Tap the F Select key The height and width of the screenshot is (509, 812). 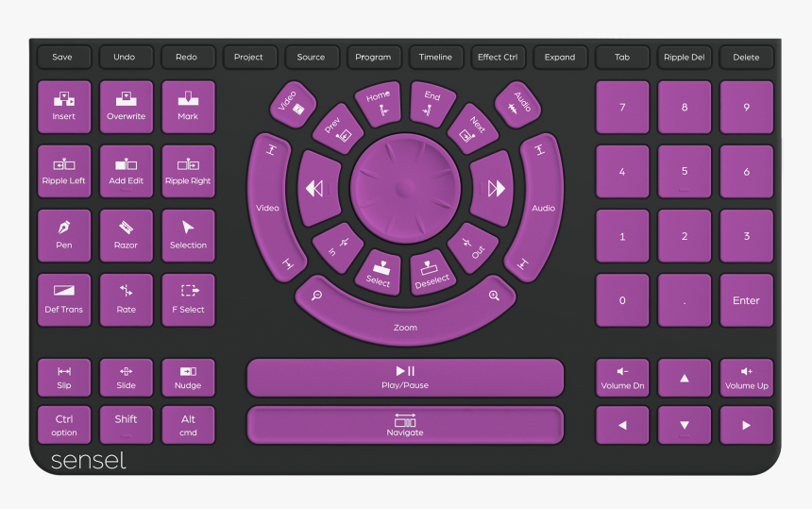[x=188, y=299]
